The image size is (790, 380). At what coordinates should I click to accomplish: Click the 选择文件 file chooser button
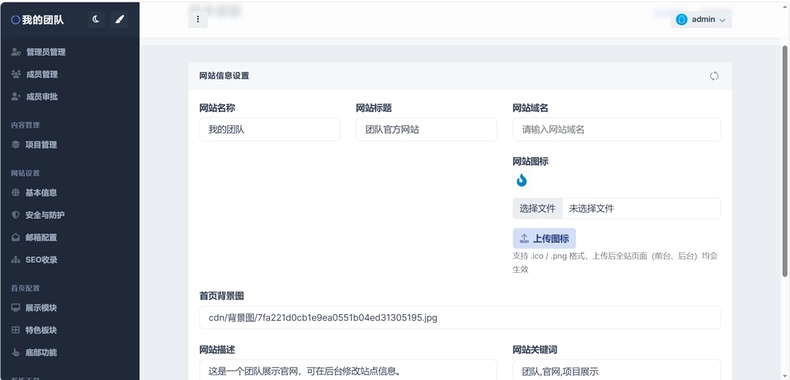tap(538, 209)
